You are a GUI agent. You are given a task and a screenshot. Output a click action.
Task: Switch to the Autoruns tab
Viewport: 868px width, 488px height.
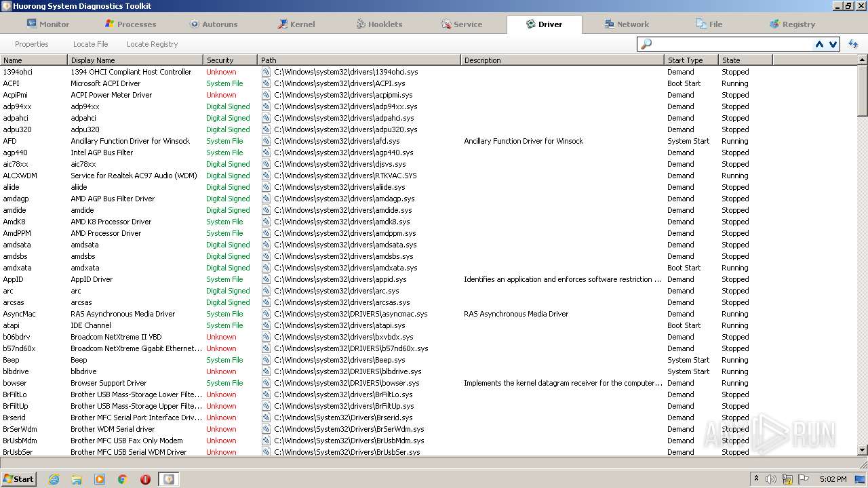click(x=214, y=24)
